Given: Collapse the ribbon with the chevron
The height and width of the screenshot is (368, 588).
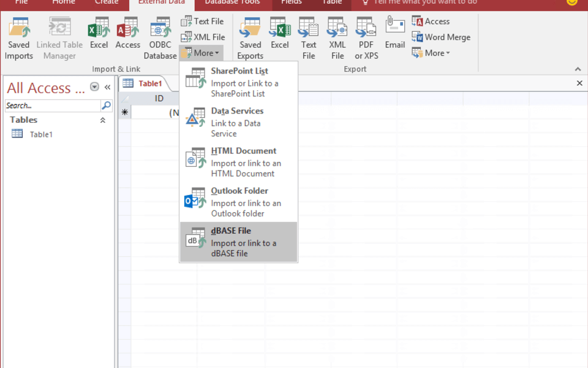Looking at the screenshot, I should coord(578,69).
